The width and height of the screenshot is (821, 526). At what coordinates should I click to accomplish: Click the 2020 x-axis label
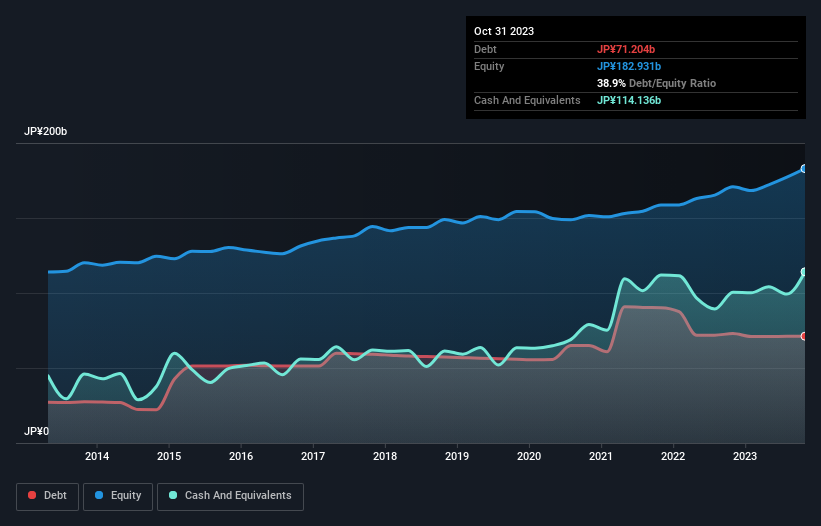(x=529, y=458)
